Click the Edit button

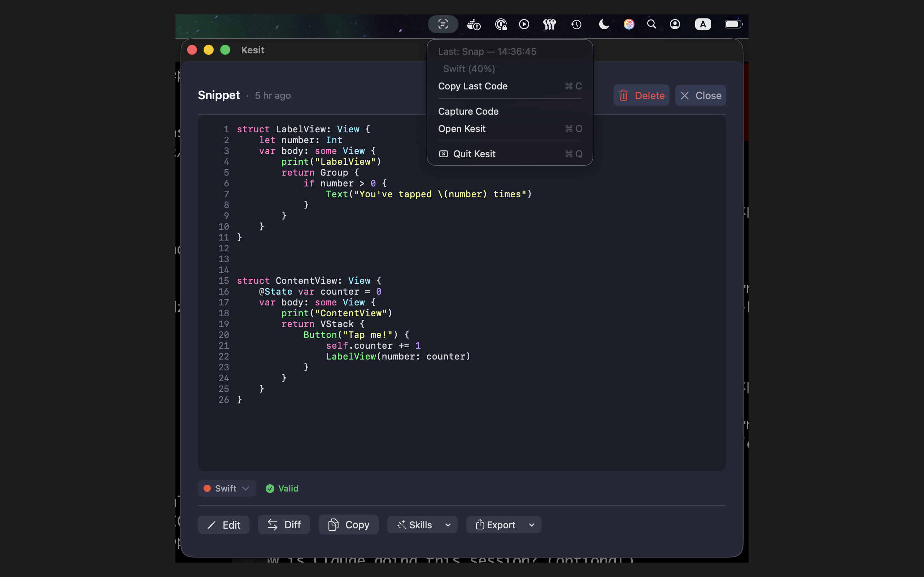(223, 524)
